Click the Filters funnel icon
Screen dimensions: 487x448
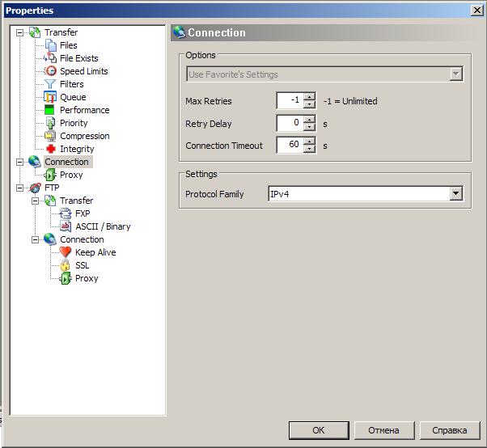pos(50,84)
